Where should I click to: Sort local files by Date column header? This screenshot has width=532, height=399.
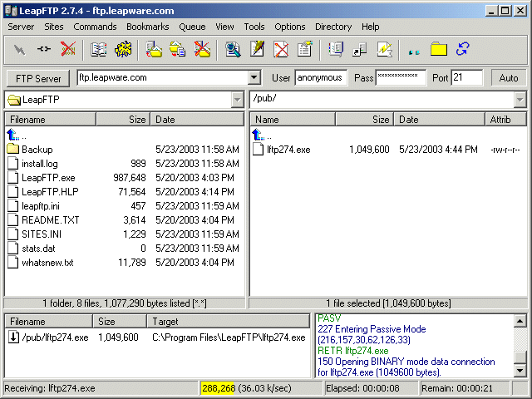[197, 120]
